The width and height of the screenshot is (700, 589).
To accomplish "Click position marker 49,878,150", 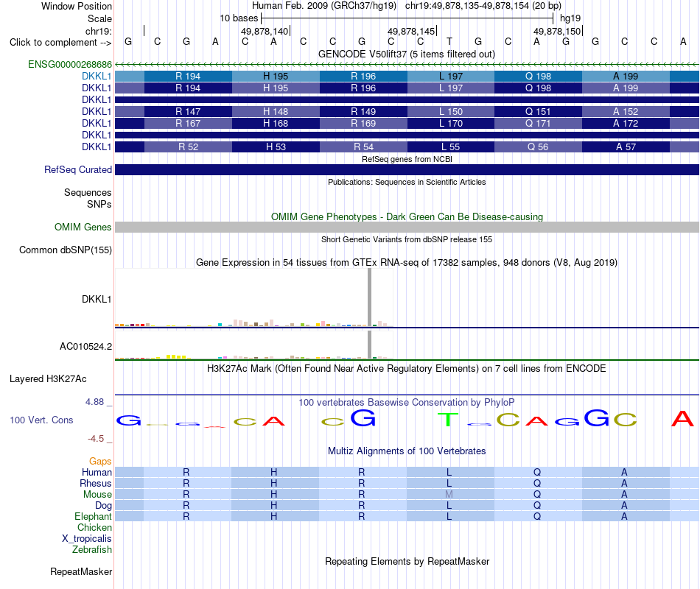I will 558,31.
